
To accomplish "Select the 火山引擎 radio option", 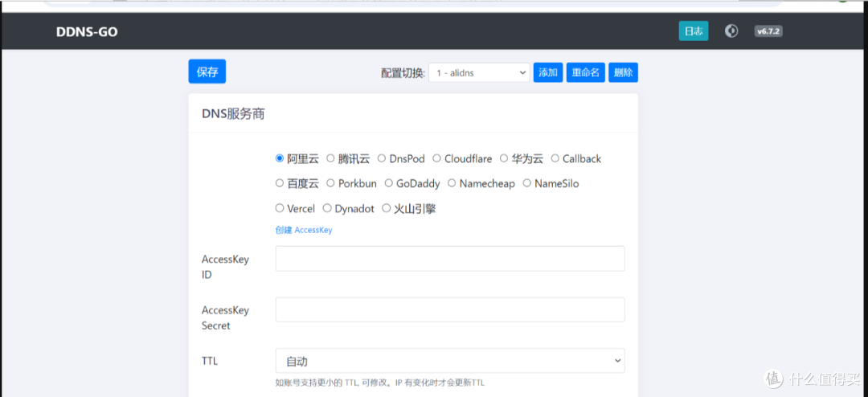I will tap(387, 208).
